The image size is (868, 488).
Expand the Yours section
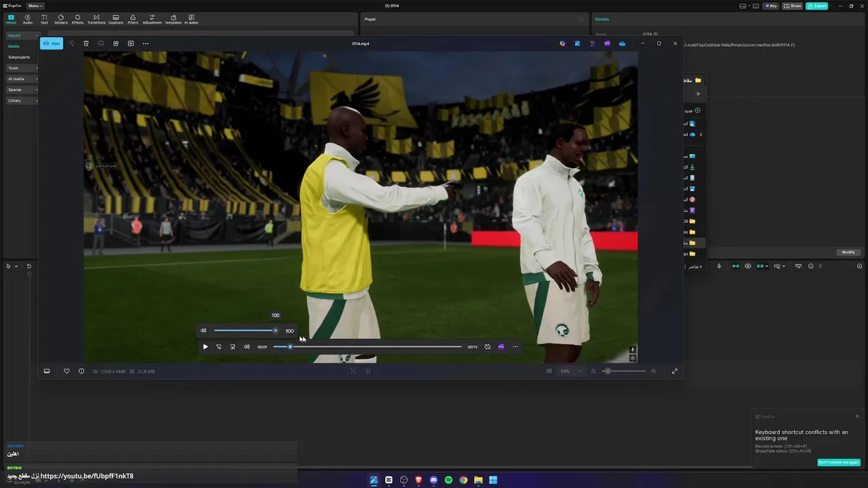22,68
